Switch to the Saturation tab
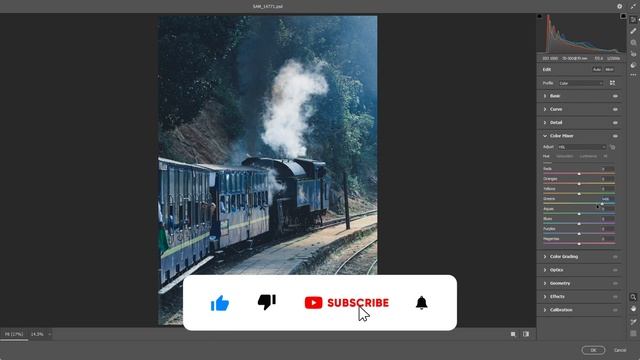640x360 pixels. pos(564,156)
